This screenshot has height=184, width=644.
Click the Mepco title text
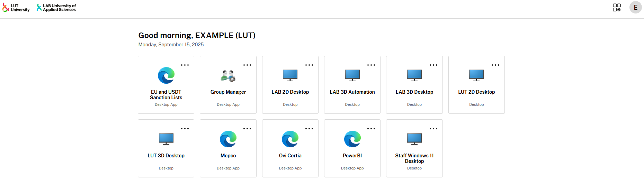pyautogui.click(x=228, y=156)
